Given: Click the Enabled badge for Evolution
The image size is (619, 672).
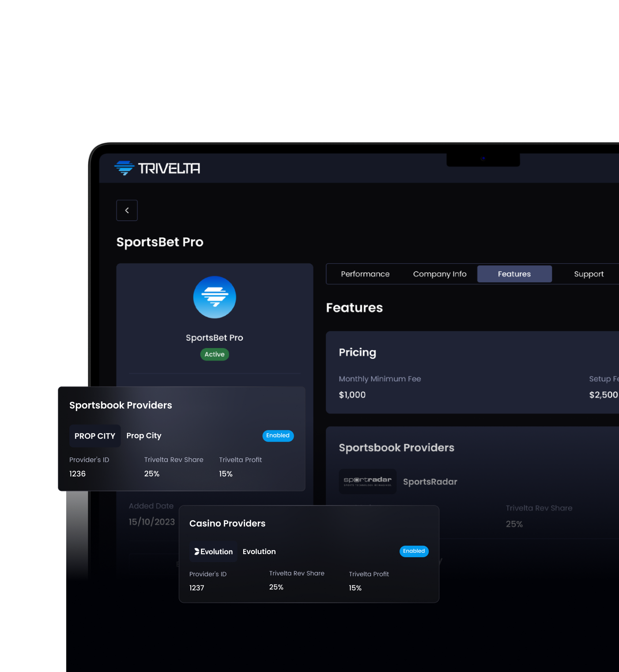Looking at the screenshot, I should coord(414,551).
